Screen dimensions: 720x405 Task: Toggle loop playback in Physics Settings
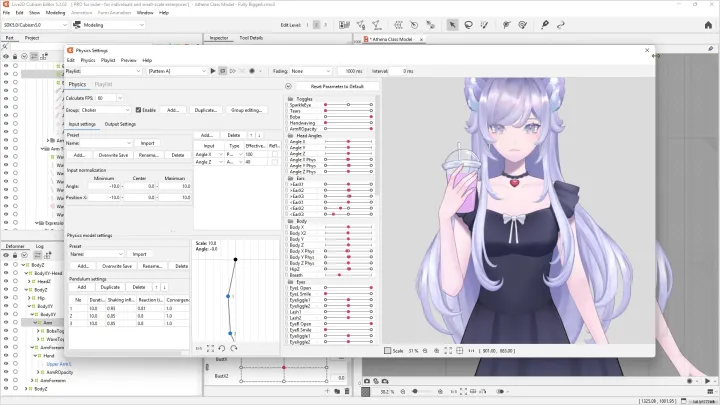[x=223, y=71]
